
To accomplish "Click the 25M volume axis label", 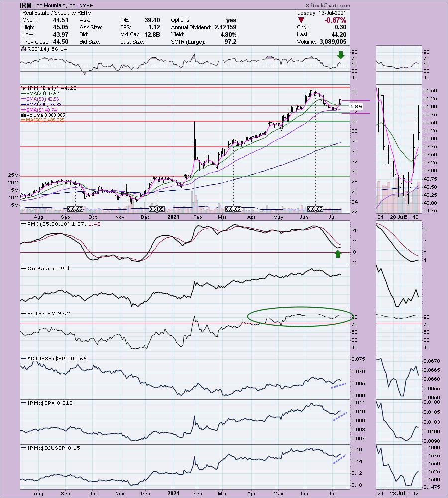I will pos(13,175).
